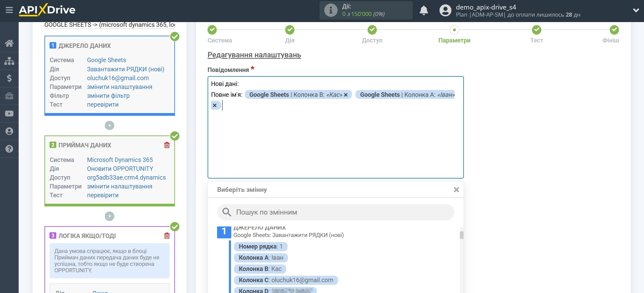Click змінити фільтр link
The width and height of the screenshot is (644, 293).
click(x=108, y=96)
